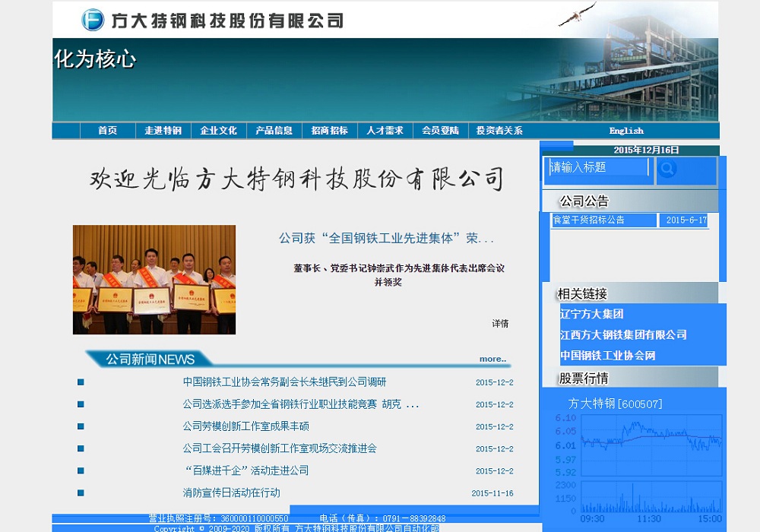Open news 中国钢铁工业协会常务副会长朱继民到公司调研

pyautogui.click(x=284, y=382)
